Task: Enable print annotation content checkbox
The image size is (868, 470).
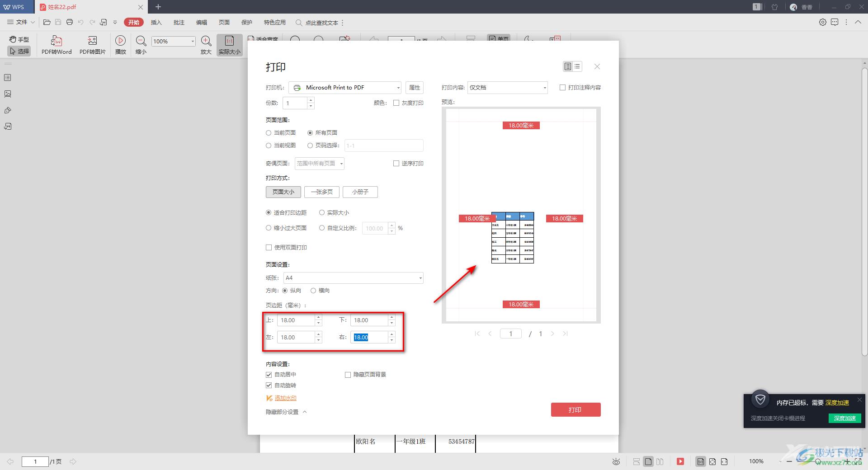Action: tap(562, 88)
